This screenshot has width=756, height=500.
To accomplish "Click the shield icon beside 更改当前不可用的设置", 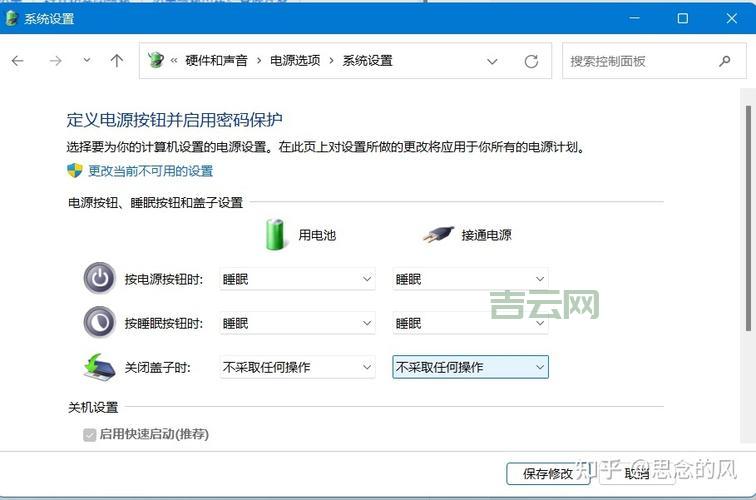I will point(75,170).
